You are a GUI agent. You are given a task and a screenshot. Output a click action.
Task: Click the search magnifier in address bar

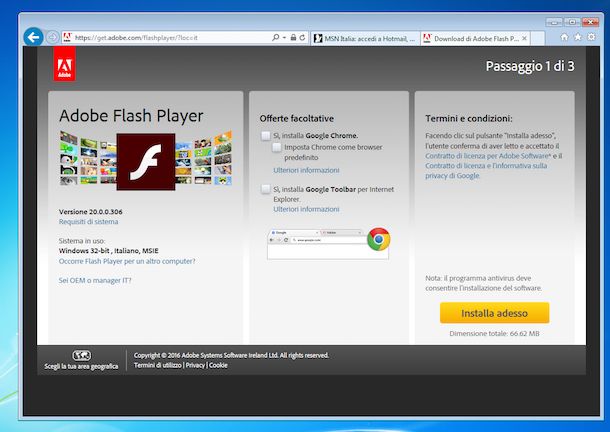point(275,37)
